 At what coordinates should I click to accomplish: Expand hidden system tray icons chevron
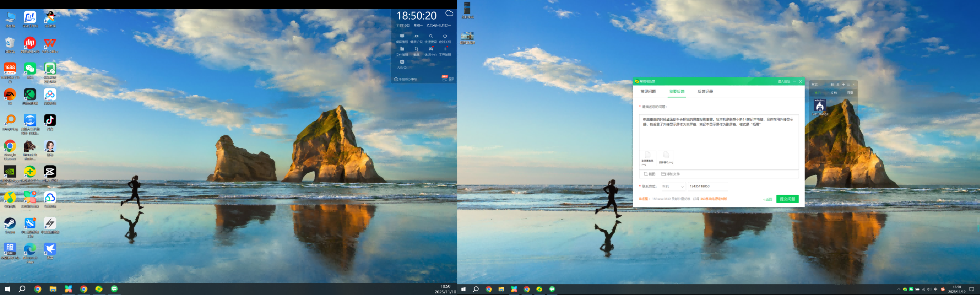899,289
